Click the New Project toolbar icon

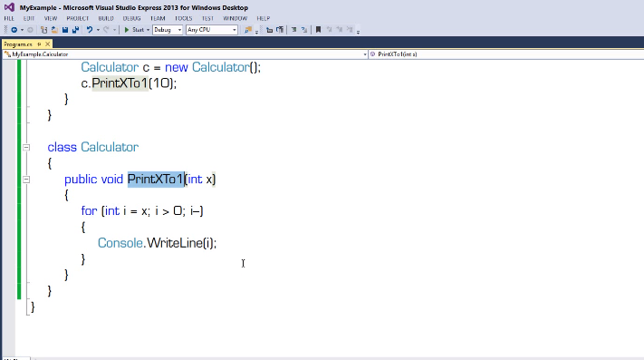point(43,30)
